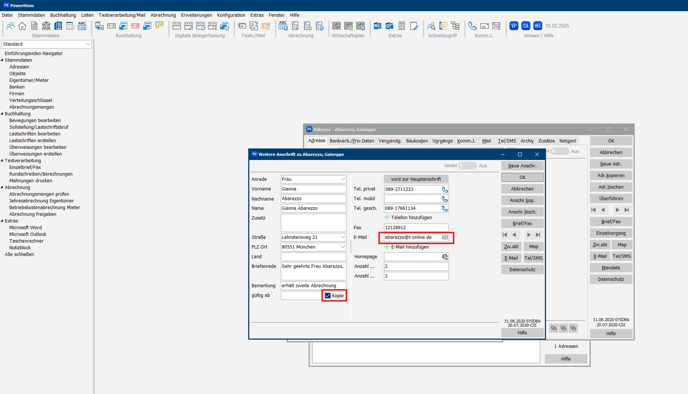Screen dimensions: 688x394
Task: Open the Erweiterungen menu
Action: [196, 15]
